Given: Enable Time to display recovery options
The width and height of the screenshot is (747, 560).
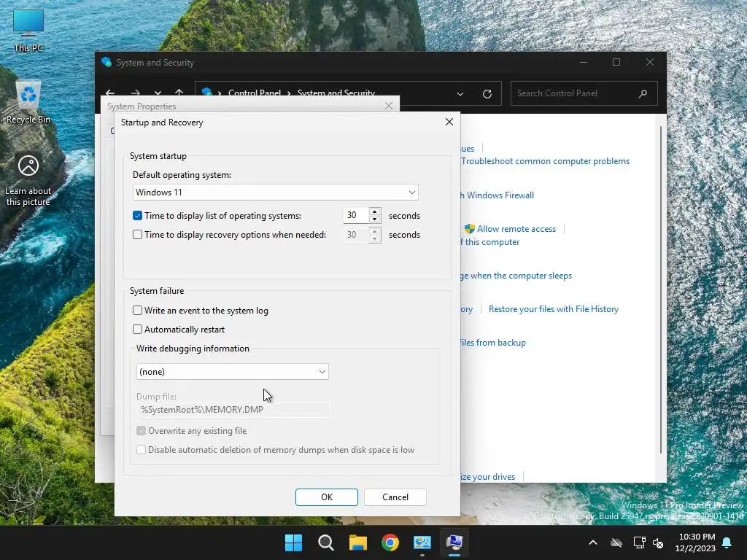Looking at the screenshot, I should pos(137,235).
